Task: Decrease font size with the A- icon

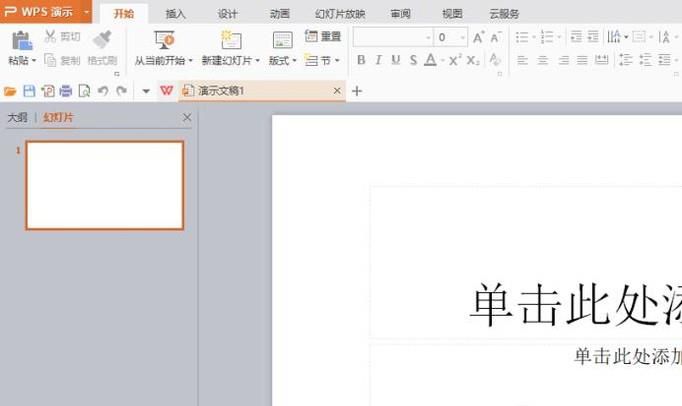Action: [496, 37]
